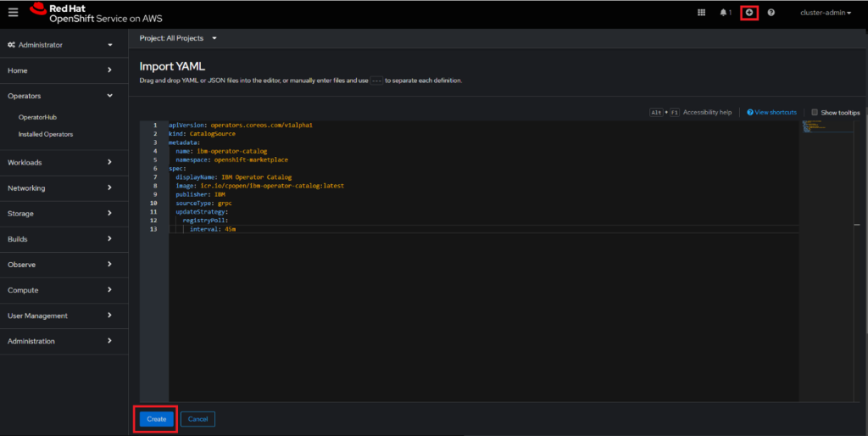868x436 pixels.
Task: Open Installed Operators page
Action: click(x=46, y=134)
